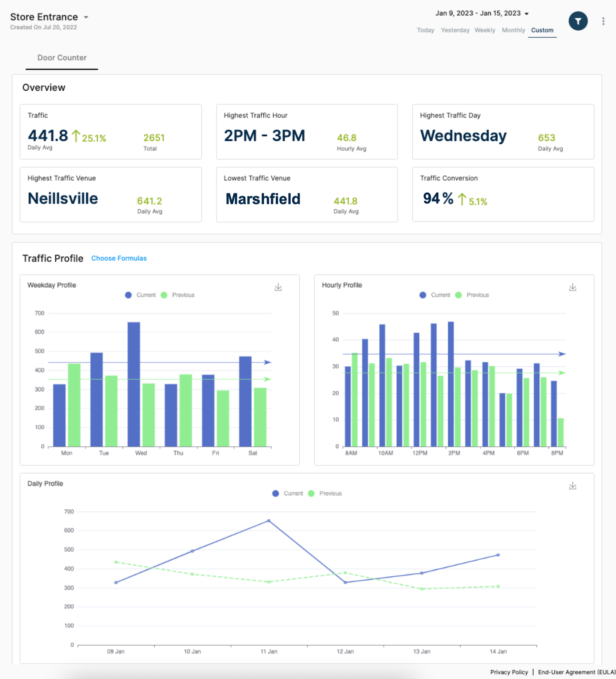This screenshot has height=679, width=616.
Task: Click the Sat current blue bar in Weekday Profile
Action: pos(245,401)
